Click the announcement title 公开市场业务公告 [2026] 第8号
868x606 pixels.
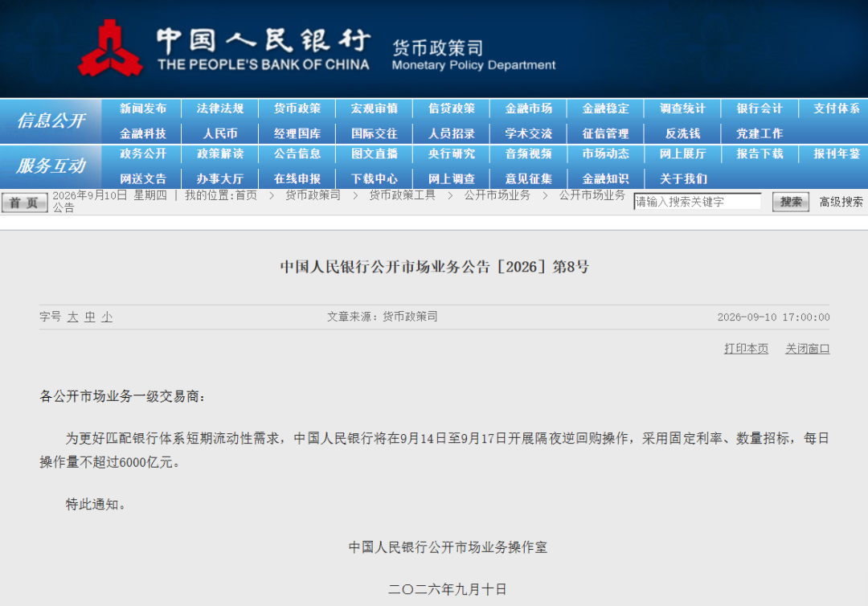click(435, 267)
